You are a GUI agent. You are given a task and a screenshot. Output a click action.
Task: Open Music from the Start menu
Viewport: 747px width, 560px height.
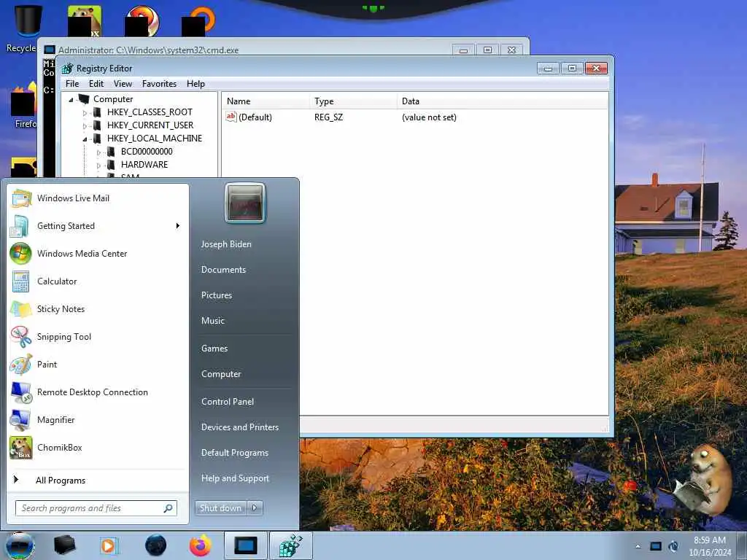(212, 321)
